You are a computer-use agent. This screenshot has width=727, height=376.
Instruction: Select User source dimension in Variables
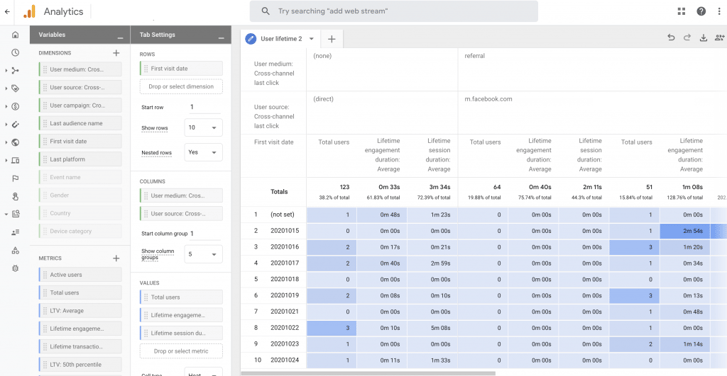click(x=80, y=87)
